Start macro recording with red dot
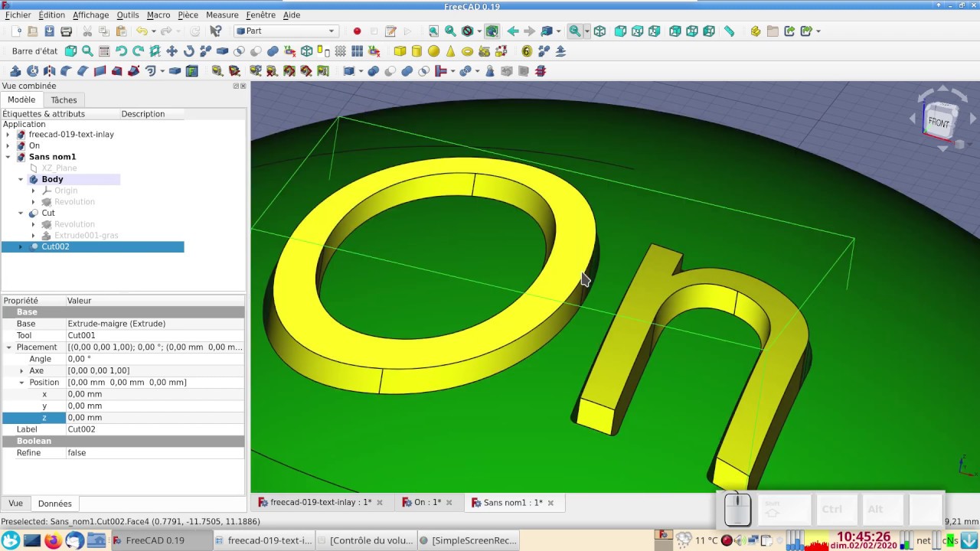Image resolution: width=980 pixels, height=551 pixels. pyautogui.click(x=357, y=31)
